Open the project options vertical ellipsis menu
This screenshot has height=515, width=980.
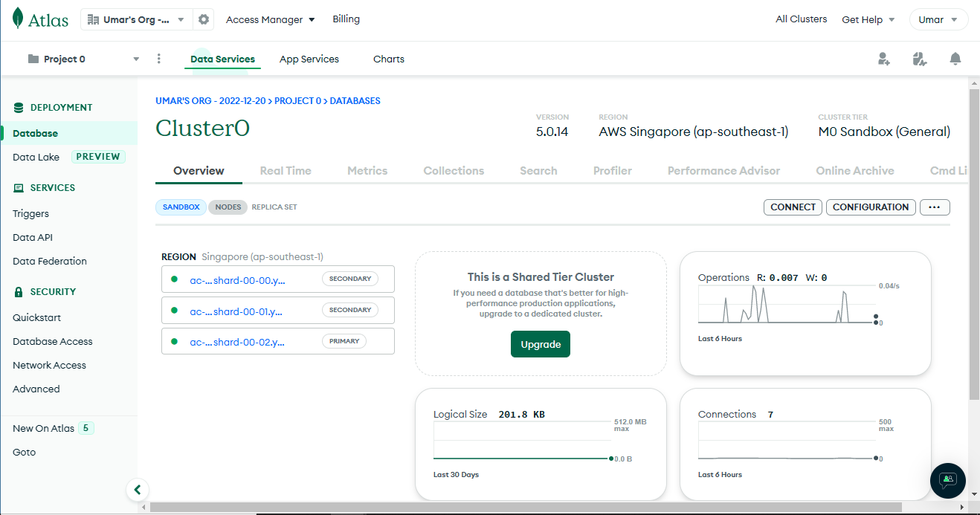(x=158, y=58)
